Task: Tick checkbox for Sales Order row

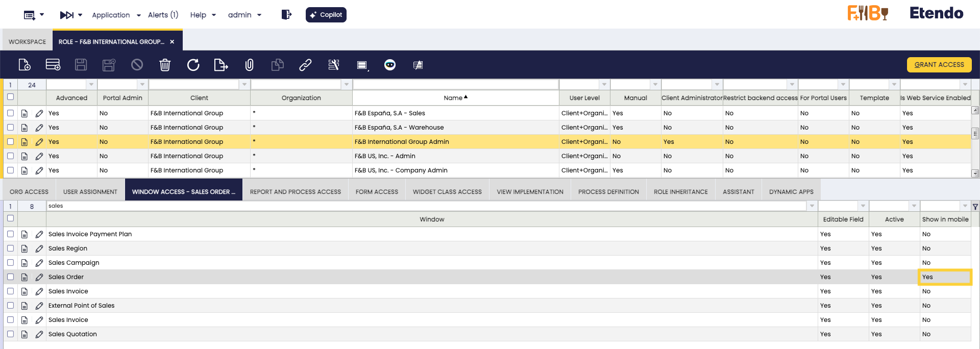Action: [x=10, y=277]
